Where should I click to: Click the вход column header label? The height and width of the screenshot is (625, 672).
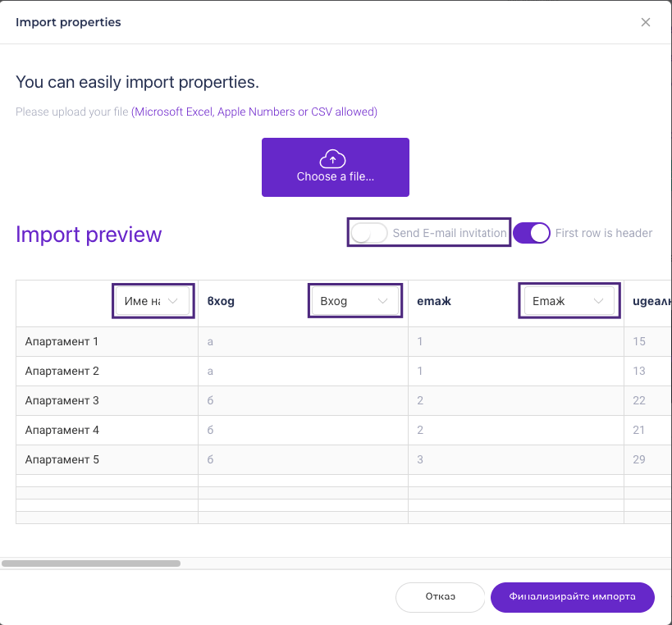pyautogui.click(x=222, y=301)
